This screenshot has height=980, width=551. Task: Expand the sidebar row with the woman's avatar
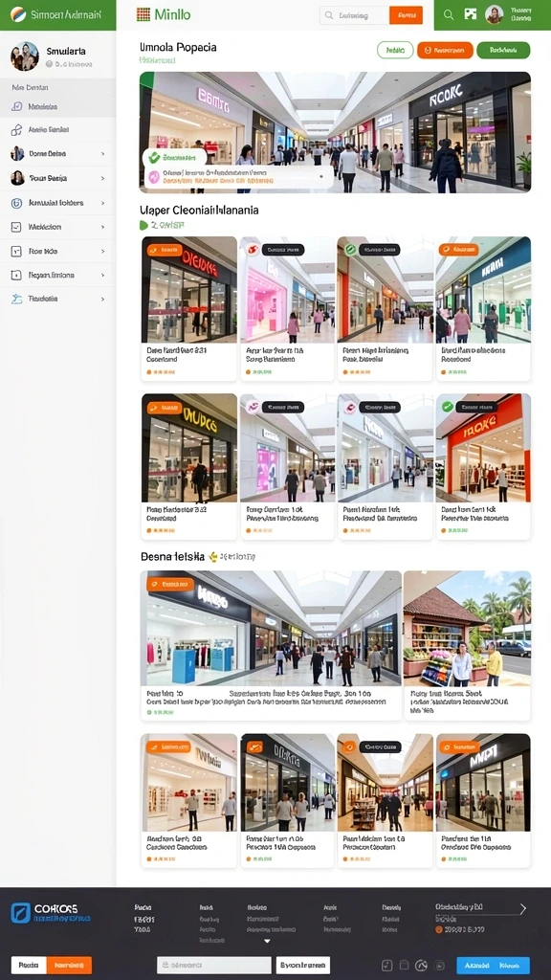tap(103, 178)
